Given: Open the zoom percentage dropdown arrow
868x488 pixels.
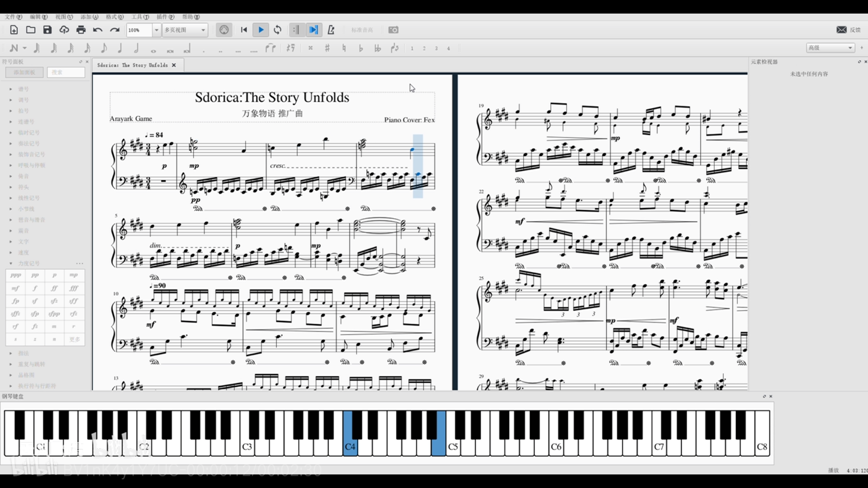Looking at the screenshot, I should pos(156,30).
